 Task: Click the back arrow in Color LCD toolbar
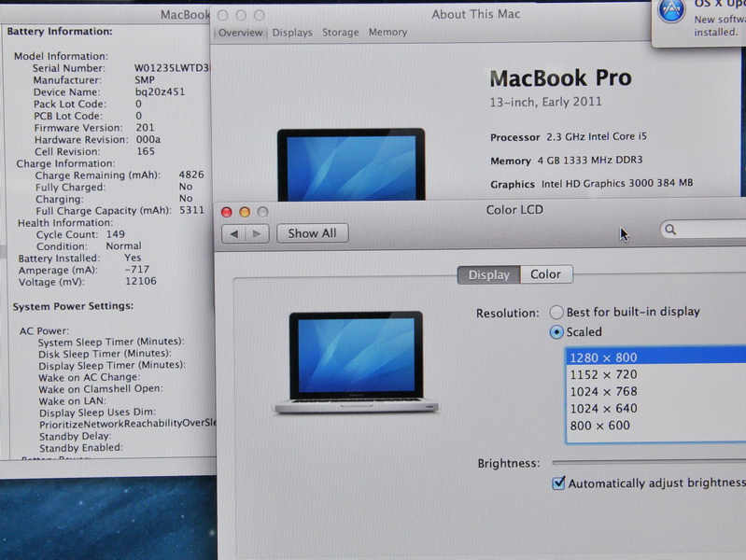tap(234, 233)
